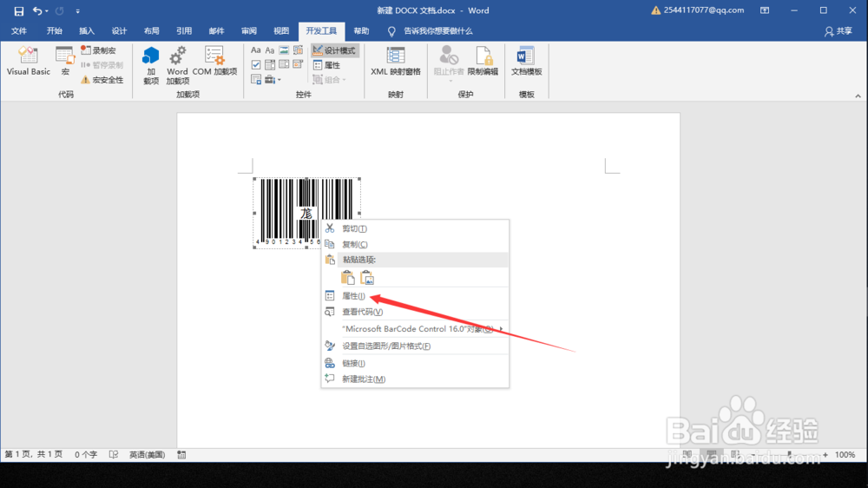Open the 加载项 add-ins store
The image size is (868, 488).
point(150,65)
